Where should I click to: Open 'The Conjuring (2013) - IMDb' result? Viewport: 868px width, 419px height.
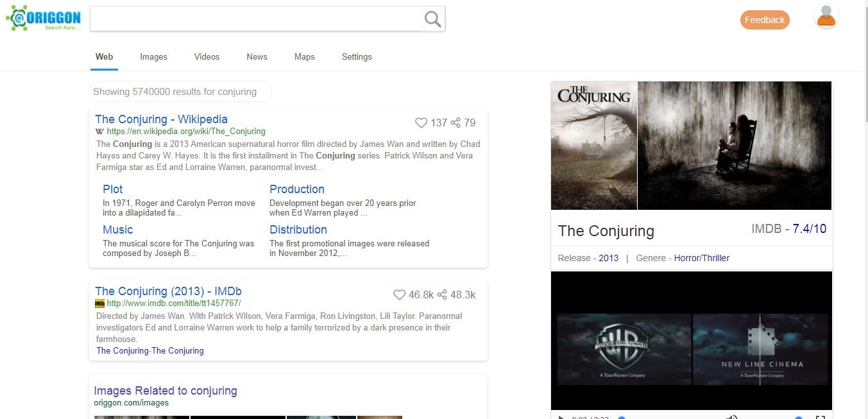(x=168, y=291)
